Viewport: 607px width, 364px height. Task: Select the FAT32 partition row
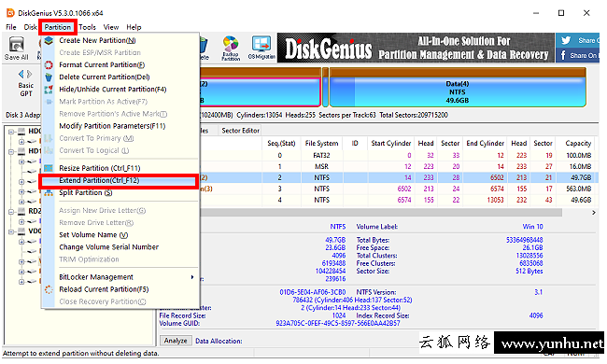(x=399, y=156)
